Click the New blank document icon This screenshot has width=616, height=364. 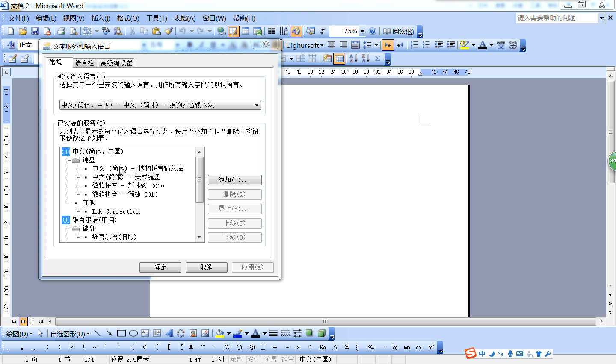pyautogui.click(x=11, y=31)
